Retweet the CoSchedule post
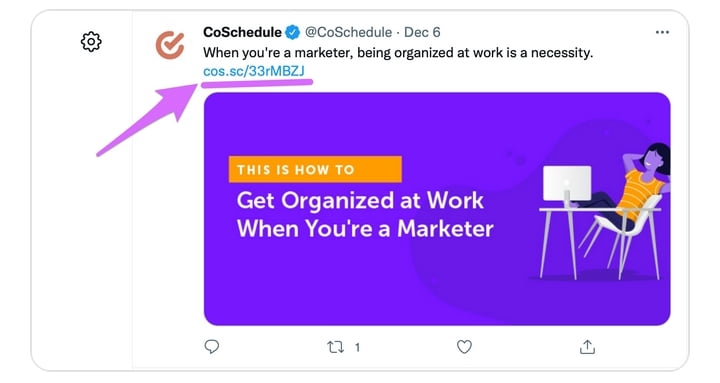Viewport: 720px width, 383px height. (x=335, y=347)
